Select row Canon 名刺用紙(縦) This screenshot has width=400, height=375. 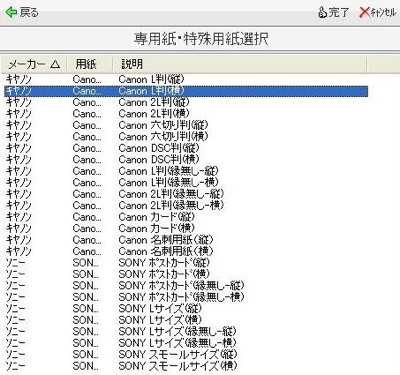186,240
